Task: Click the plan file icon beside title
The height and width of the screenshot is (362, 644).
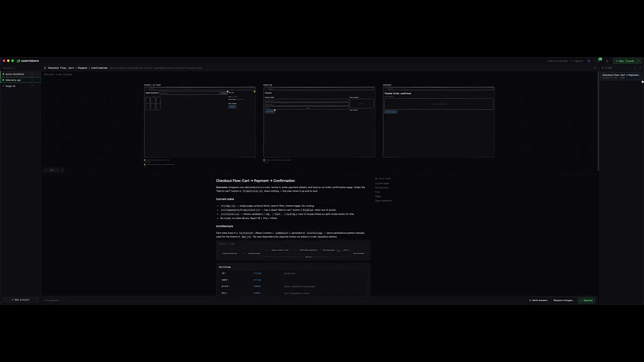Action: pyautogui.click(x=45, y=68)
